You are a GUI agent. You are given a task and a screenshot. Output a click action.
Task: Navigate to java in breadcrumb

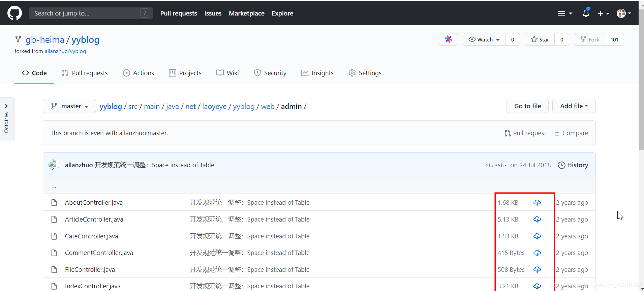[173, 107]
